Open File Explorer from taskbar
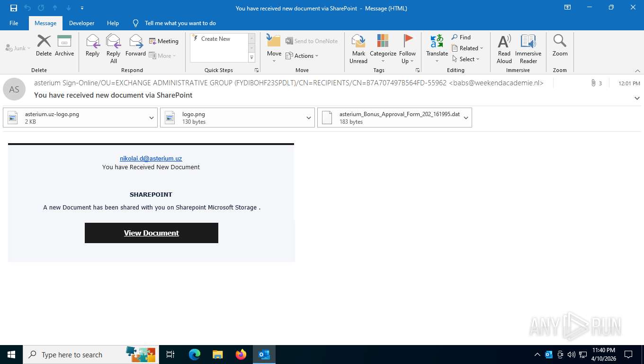Viewport: 644px width, 364px height. 218,355
